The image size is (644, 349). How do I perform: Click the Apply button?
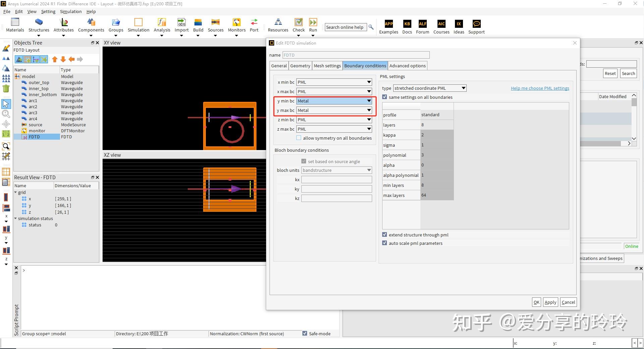(550, 302)
